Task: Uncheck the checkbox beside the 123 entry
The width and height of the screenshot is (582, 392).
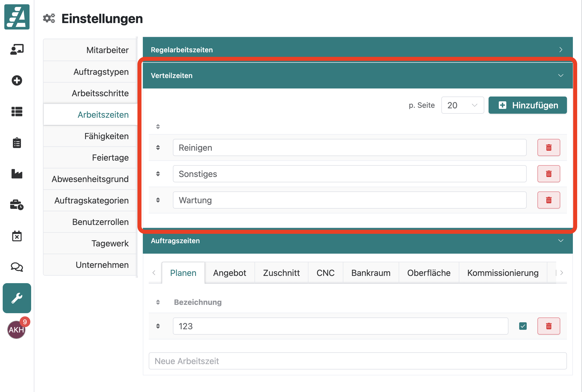Action: click(523, 326)
